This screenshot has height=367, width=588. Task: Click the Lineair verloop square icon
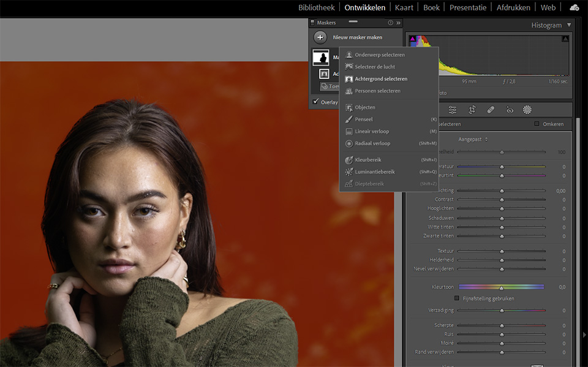pos(349,131)
